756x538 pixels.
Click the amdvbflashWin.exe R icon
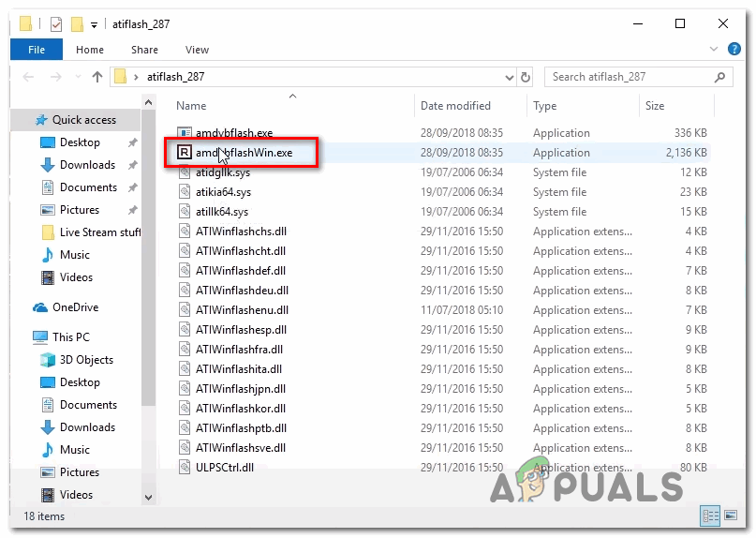185,153
